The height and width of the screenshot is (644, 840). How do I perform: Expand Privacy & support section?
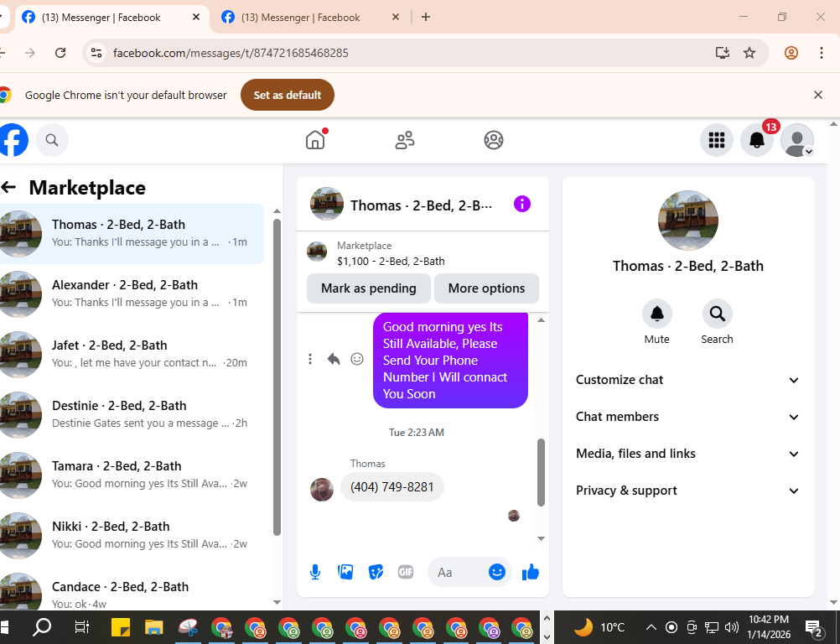pyautogui.click(x=687, y=491)
